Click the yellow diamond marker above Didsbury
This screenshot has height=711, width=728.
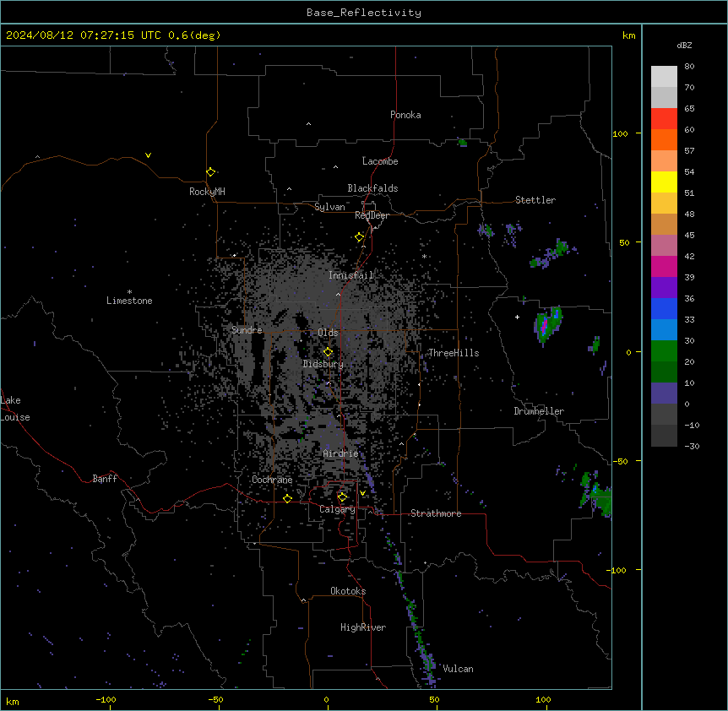(328, 352)
